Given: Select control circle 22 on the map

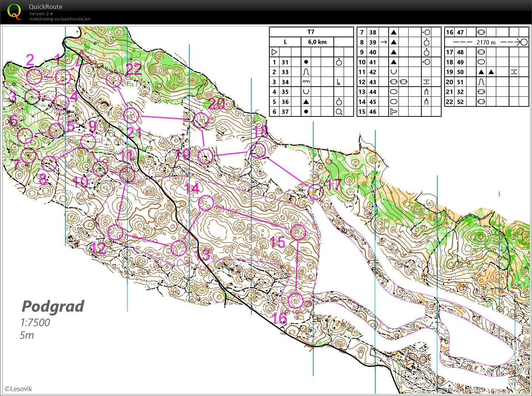Looking at the screenshot, I should 114,79.
